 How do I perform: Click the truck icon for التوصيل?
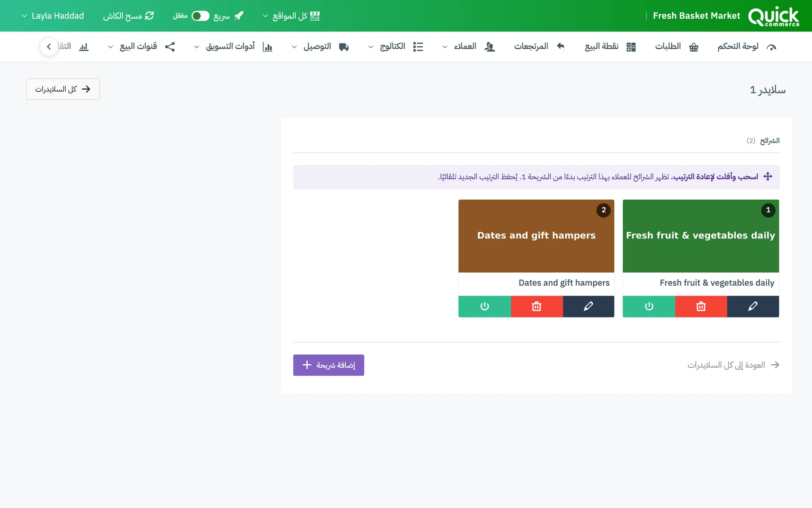344,47
